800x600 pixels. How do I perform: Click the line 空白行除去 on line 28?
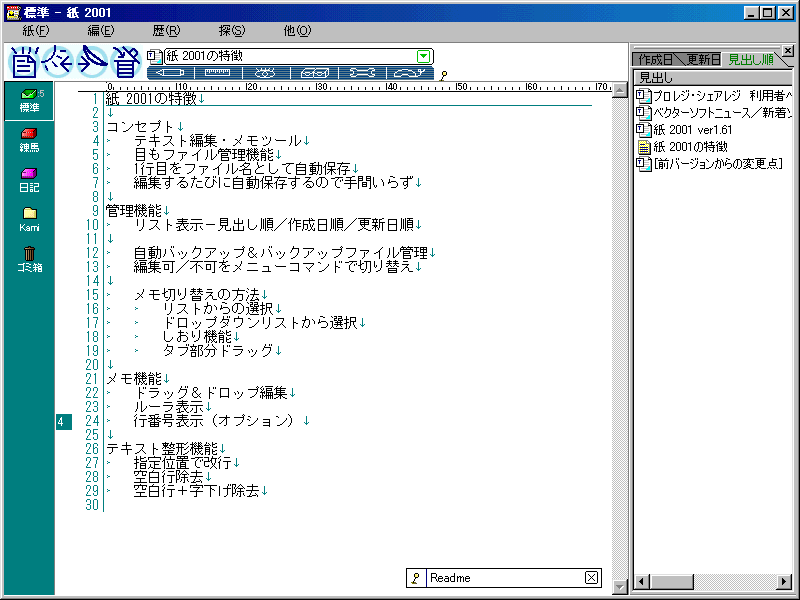tap(169, 477)
